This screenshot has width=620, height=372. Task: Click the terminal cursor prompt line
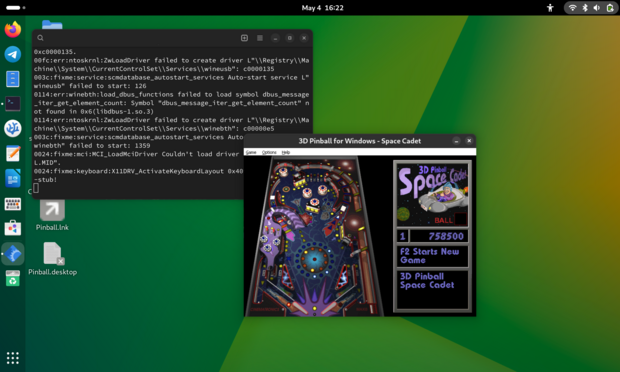(x=36, y=188)
